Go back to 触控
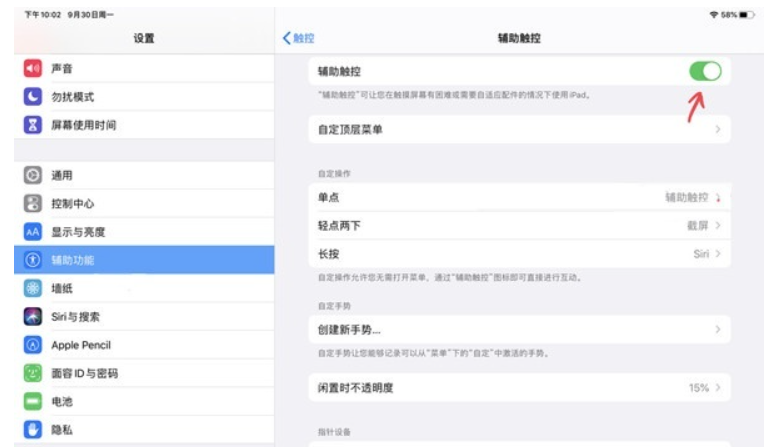This screenshot has width=773, height=447. click(x=298, y=38)
